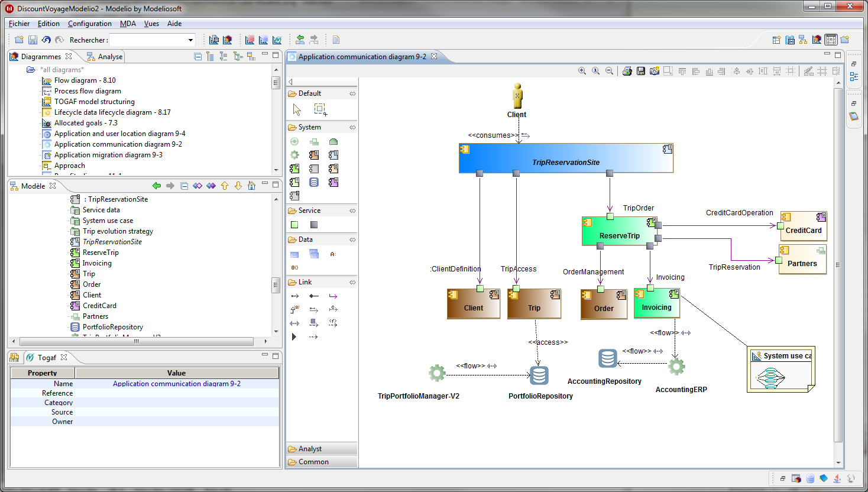The image size is (868, 492).
Task: Toggle the grid display icon in diagram toolbar
Action: click(x=822, y=71)
